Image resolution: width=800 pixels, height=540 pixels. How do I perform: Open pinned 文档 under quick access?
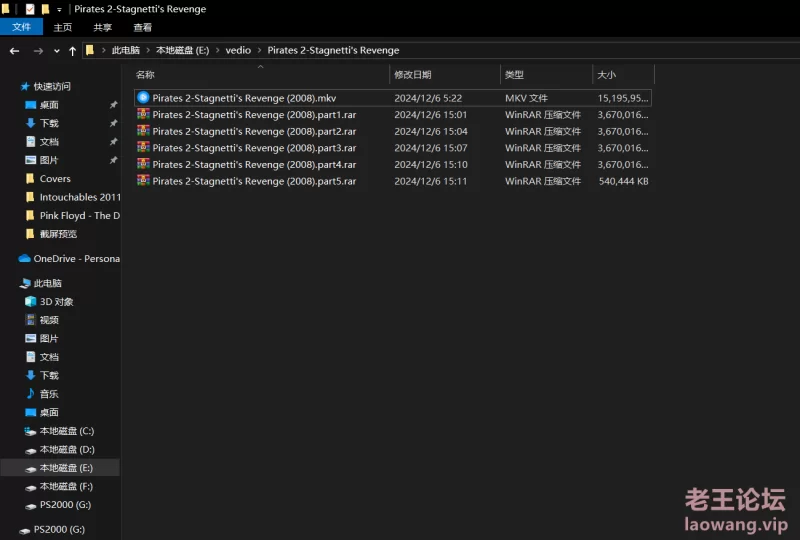[x=49, y=141]
